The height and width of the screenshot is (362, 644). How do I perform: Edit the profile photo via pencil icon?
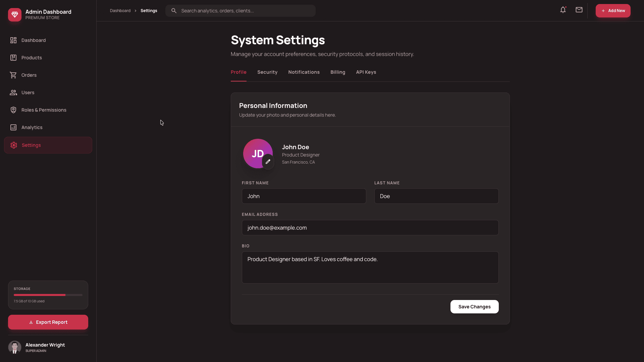pyautogui.click(x=268, y=162)
